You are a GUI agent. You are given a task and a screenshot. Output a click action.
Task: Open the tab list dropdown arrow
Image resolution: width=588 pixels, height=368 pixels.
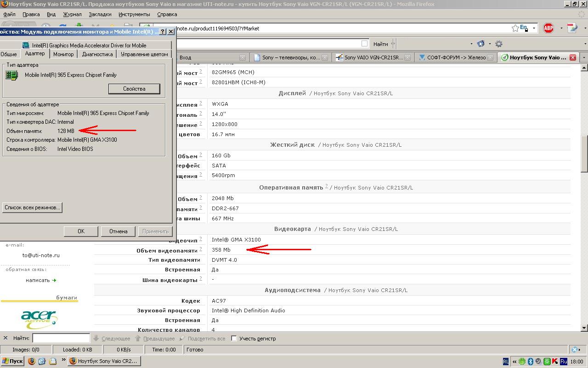(x=583, y=57)
